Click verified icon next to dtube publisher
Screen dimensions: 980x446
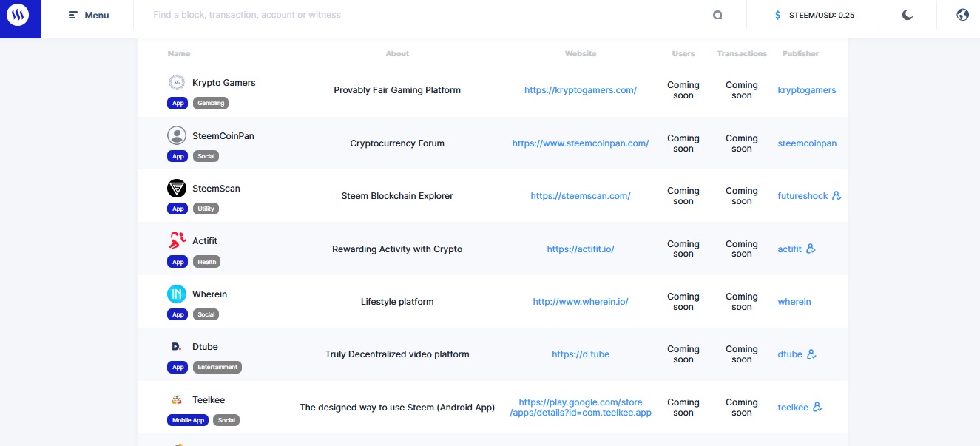tap(811, 354)
